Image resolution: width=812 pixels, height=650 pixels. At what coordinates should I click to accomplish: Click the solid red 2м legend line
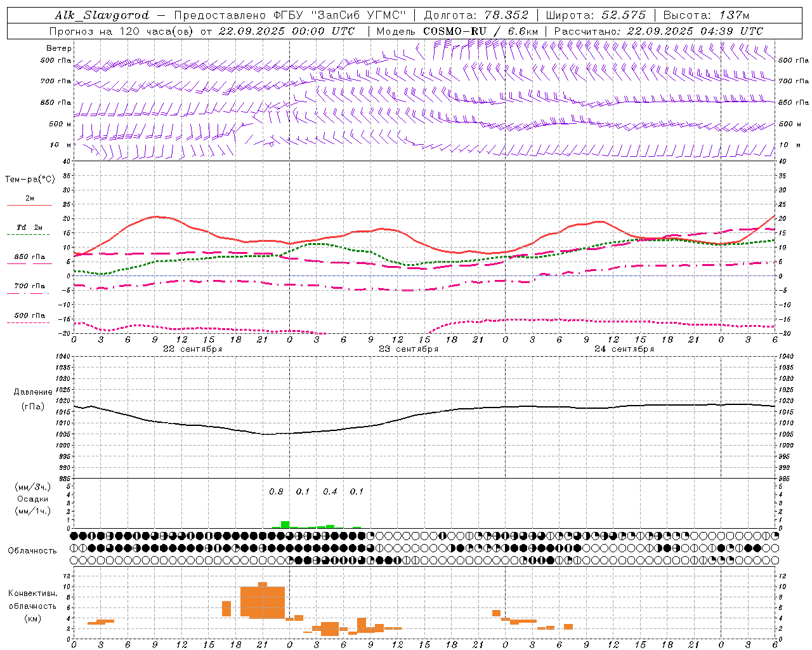tap(29, 205)
